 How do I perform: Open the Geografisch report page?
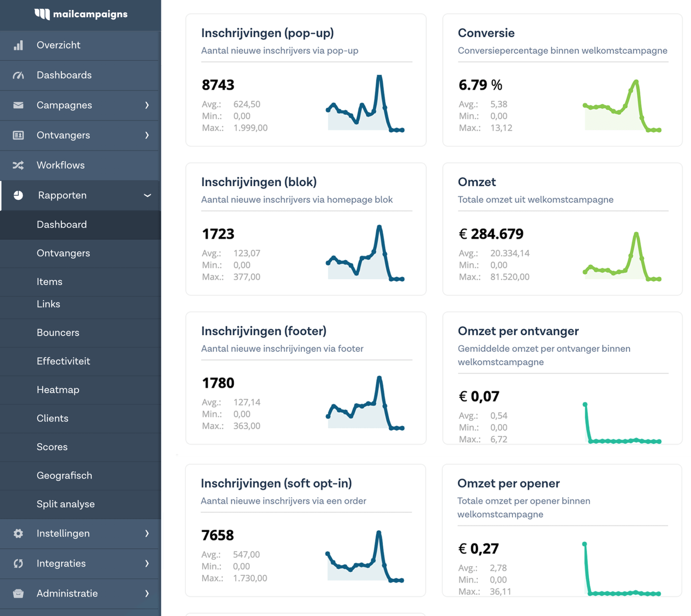pos(64,475)
